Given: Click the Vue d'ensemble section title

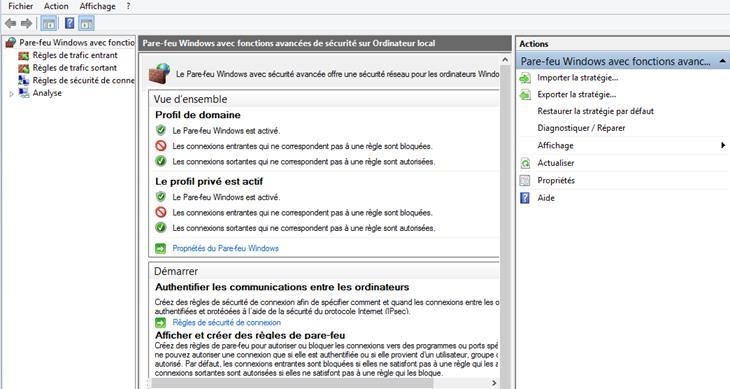Looking at the screenshot, I should pos(190,99).
